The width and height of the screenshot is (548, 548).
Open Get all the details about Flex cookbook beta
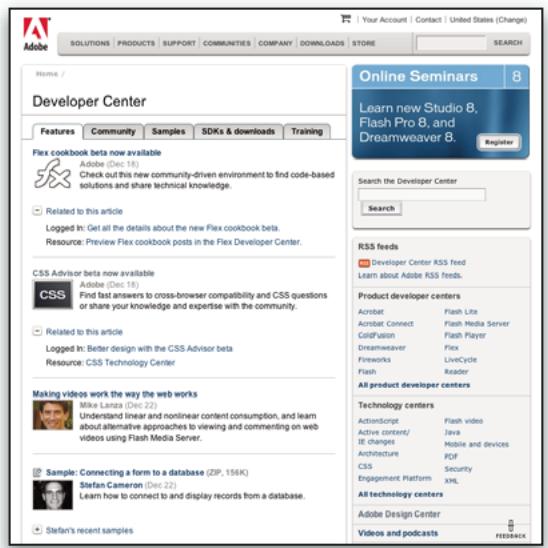click(x=183, y=228)
